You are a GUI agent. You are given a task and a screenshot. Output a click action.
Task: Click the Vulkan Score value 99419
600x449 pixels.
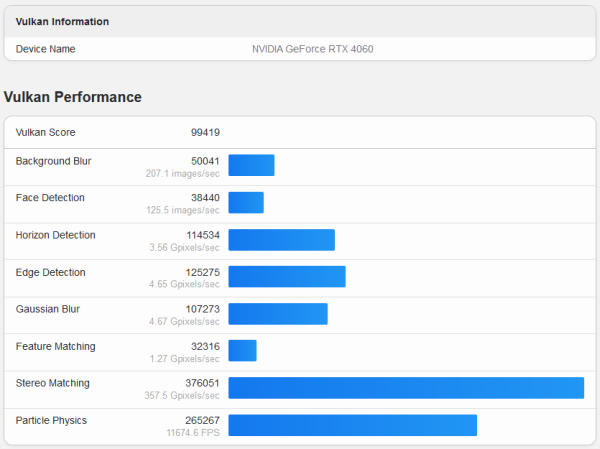205,133
